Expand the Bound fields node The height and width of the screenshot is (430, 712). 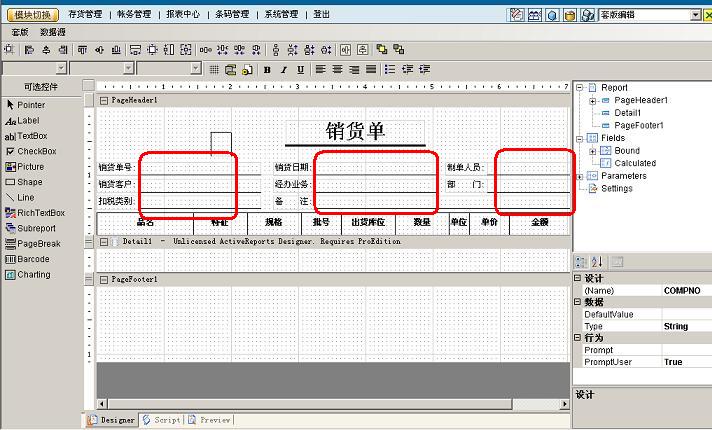click(593, 151)
